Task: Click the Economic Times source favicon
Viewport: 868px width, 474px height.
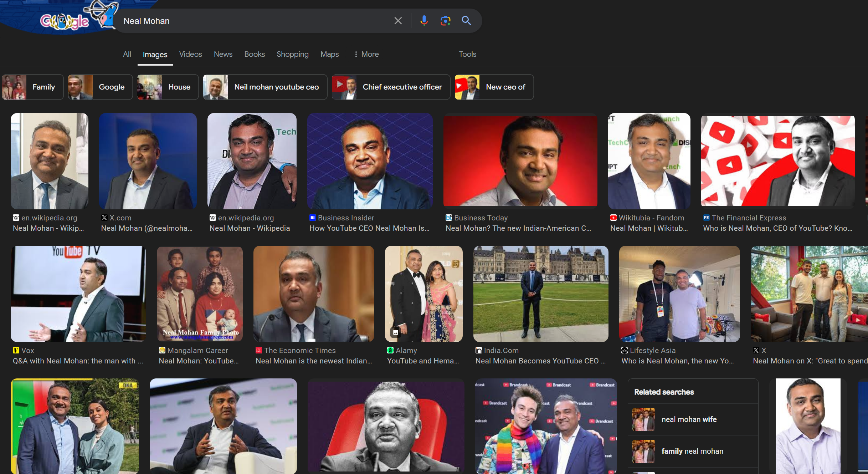Action: point(259,350)
